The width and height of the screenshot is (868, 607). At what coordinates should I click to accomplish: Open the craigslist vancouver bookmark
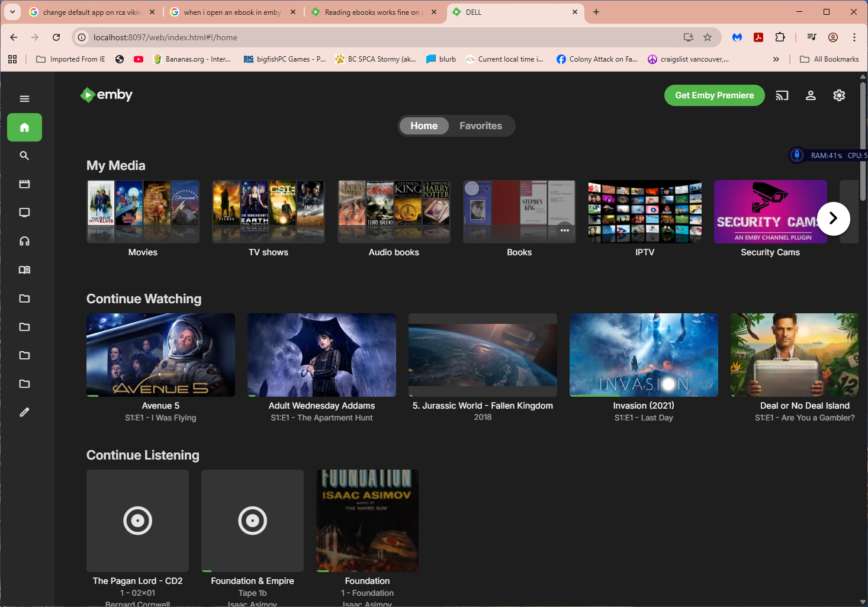(689, 59)
